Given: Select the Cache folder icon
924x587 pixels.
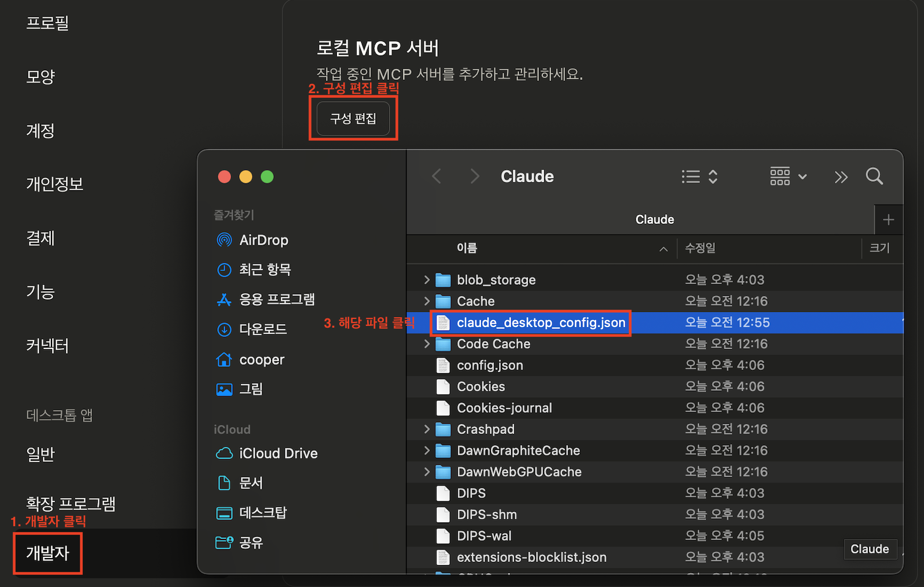Looking at the screenshot, I should point(443,302).
